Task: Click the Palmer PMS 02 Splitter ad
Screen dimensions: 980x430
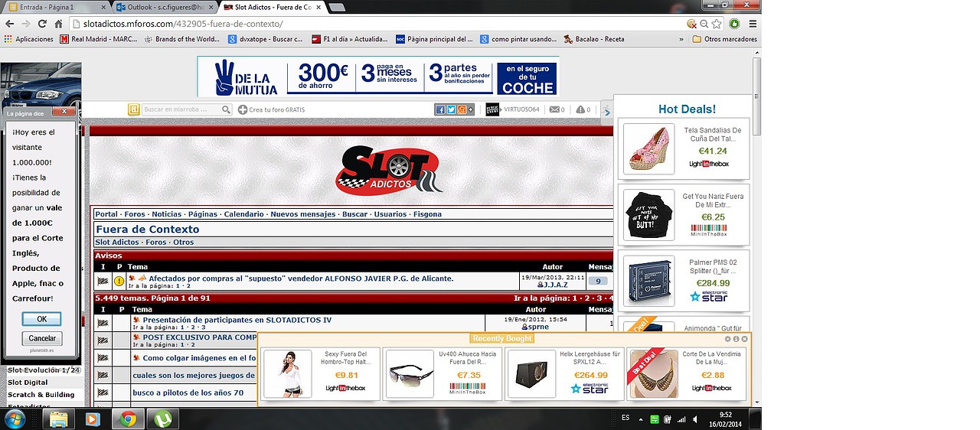Action: [x=684, y=280]
